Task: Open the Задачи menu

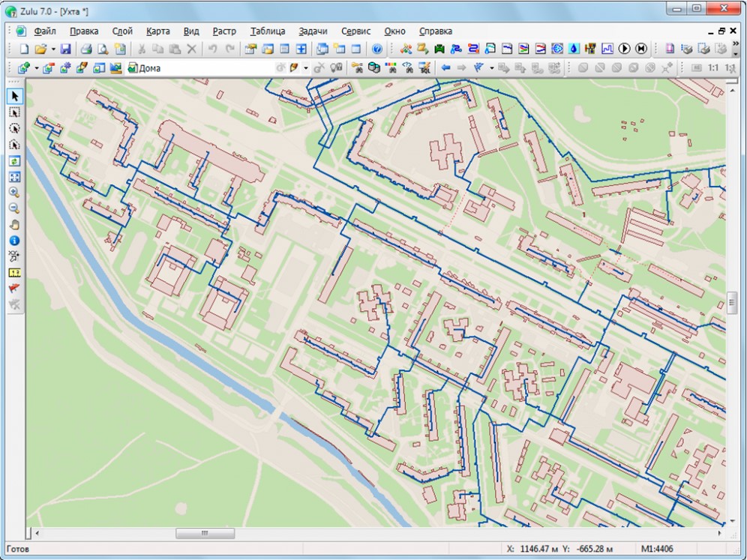Action: point(313,31)
